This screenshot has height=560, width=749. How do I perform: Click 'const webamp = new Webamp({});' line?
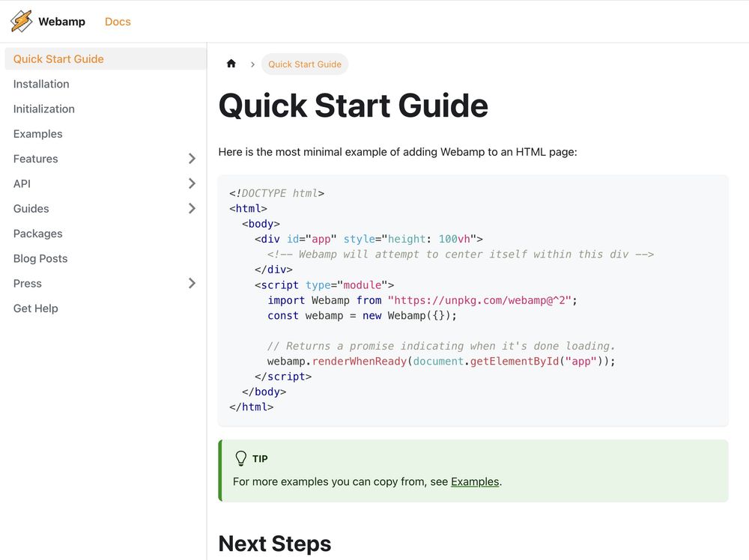[x=362, y=316]
